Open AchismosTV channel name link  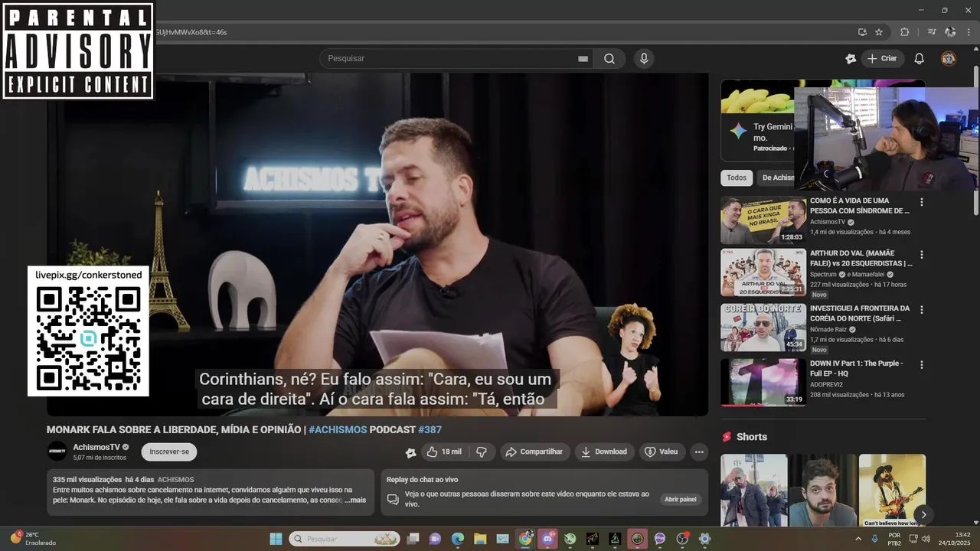click(96, 447)
